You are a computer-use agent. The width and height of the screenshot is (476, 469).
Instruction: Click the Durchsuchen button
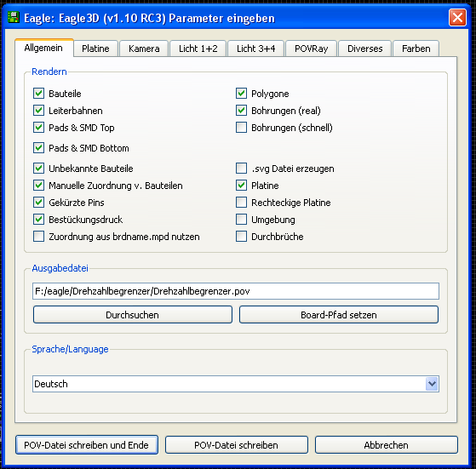coord(133,315)
